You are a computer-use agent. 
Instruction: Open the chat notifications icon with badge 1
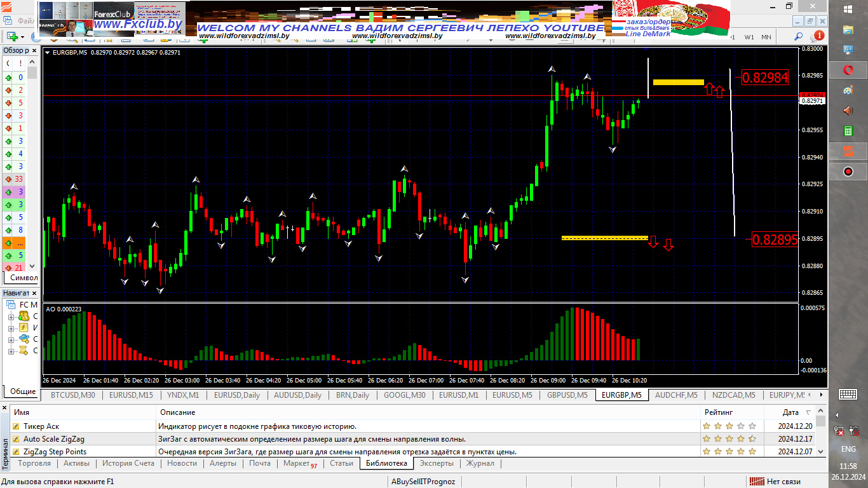817,37
